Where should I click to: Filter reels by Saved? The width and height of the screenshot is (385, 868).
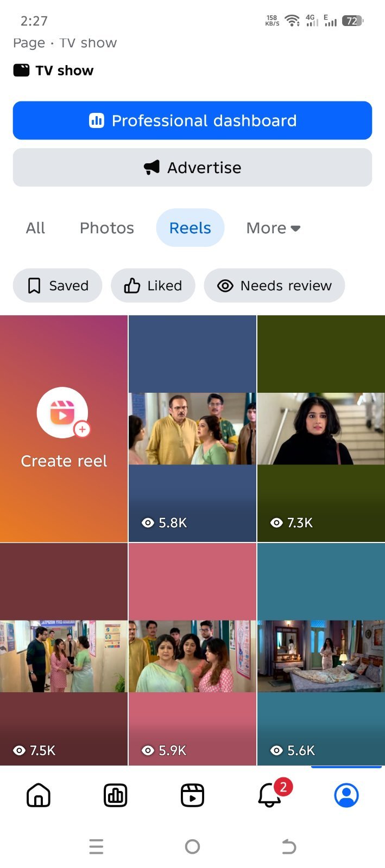[x=58, y=285]
